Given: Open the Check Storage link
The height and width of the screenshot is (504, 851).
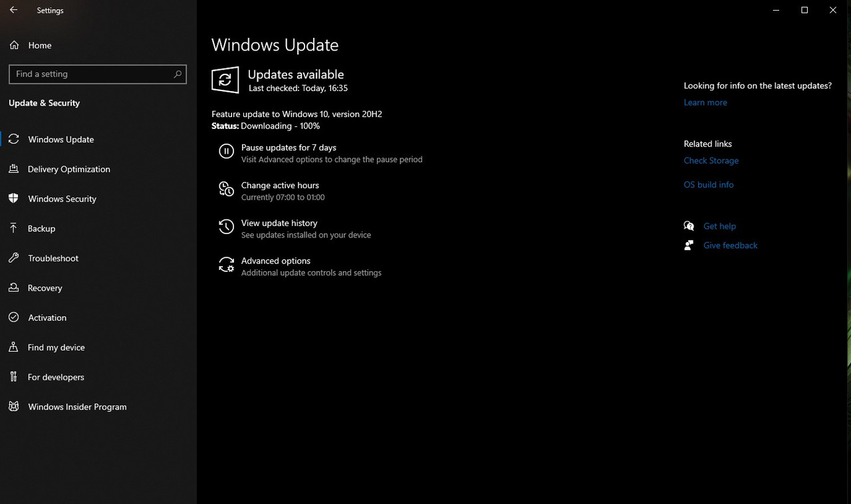Looking at the screenshot, I should (x=711, y=160).
